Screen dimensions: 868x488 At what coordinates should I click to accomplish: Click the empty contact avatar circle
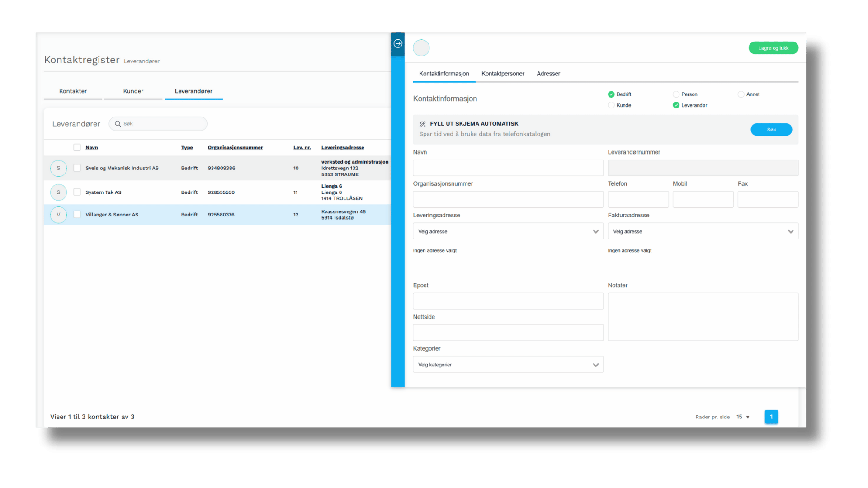click(421, 48)
